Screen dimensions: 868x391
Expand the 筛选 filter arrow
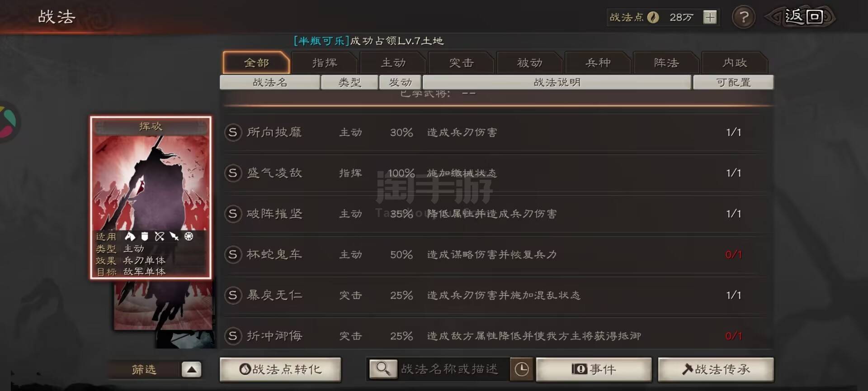191,369
